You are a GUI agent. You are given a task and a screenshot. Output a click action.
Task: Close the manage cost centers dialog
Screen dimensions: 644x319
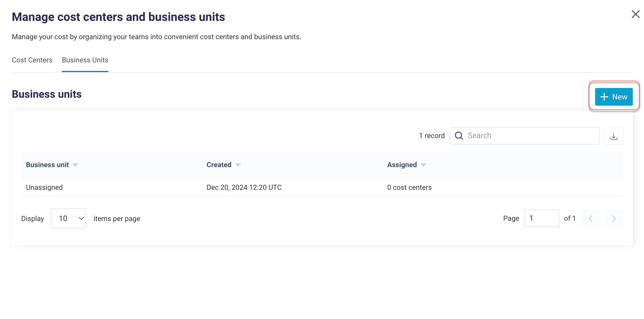coord(635,14)
